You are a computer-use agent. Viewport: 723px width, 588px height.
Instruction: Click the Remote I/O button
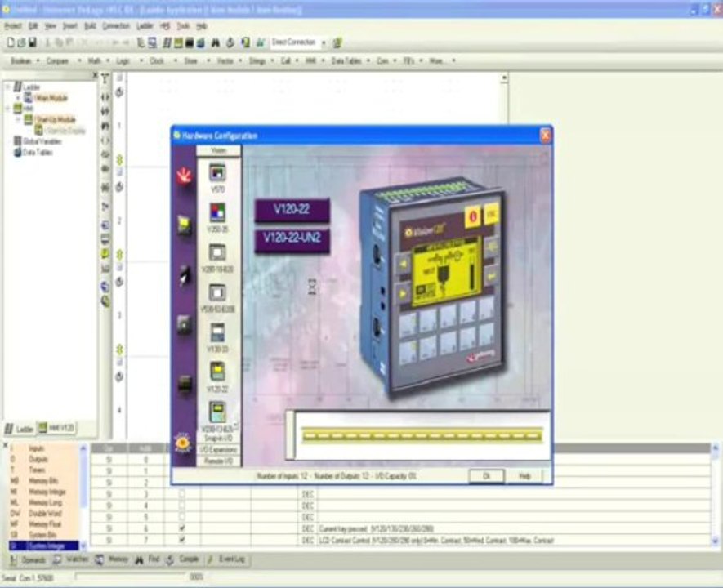219,461
